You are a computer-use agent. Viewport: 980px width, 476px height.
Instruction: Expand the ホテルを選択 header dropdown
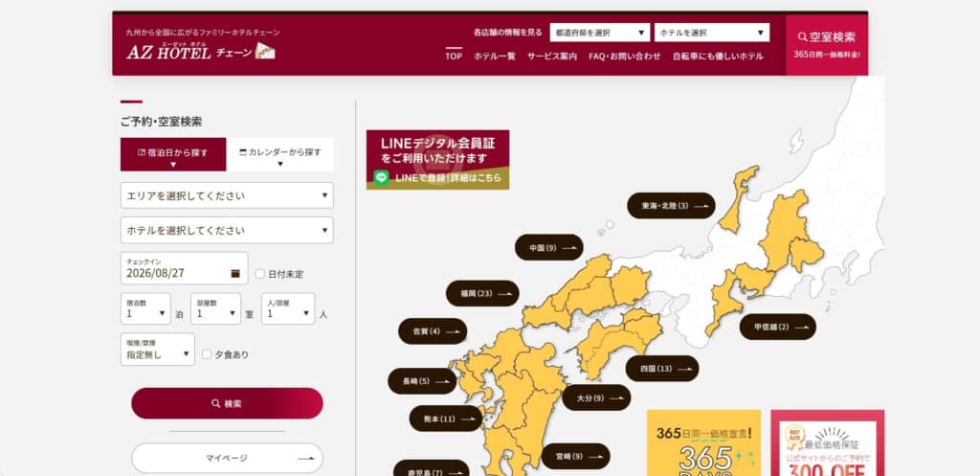click(712, 33)
